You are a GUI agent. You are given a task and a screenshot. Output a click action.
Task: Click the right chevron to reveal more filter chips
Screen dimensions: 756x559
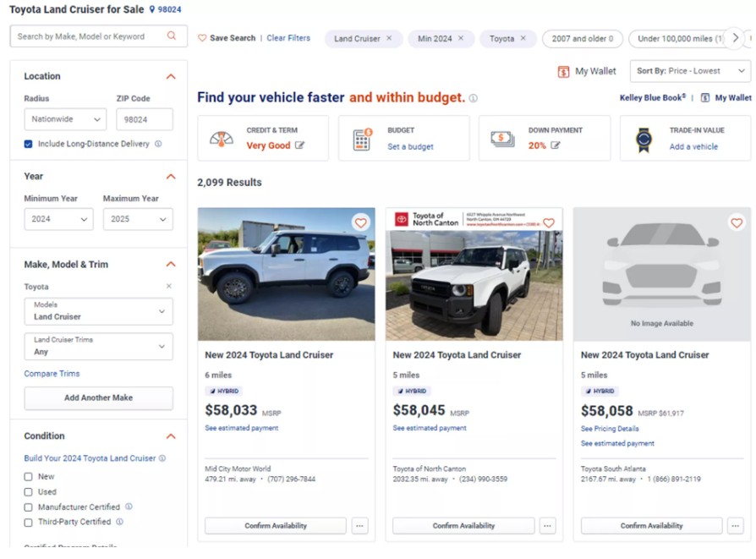[x=736, y=37]
